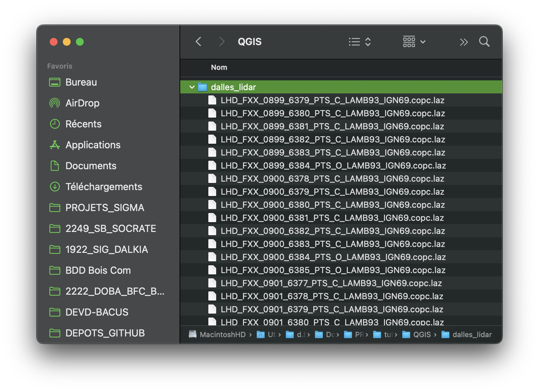539x392 pixels.
Task: Select file LHD_FXX_0901_6379_PTS_C_LAMB93_IGN69.copc.laz
Action: coord(341,309)
